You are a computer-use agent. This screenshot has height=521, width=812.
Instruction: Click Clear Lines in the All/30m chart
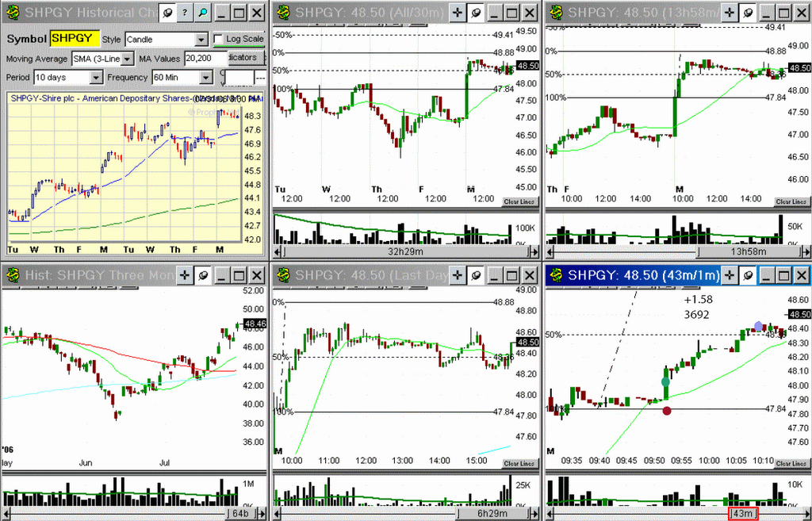(519, 201)
